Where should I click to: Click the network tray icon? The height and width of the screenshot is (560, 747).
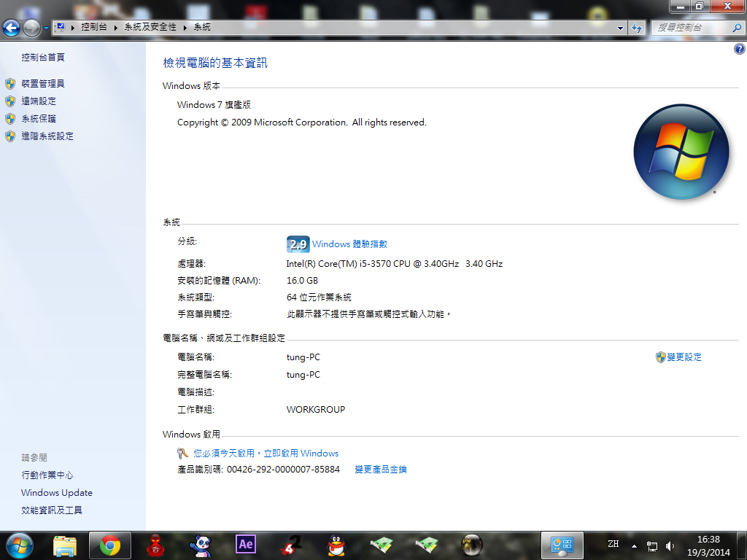(x=651, y=546)
